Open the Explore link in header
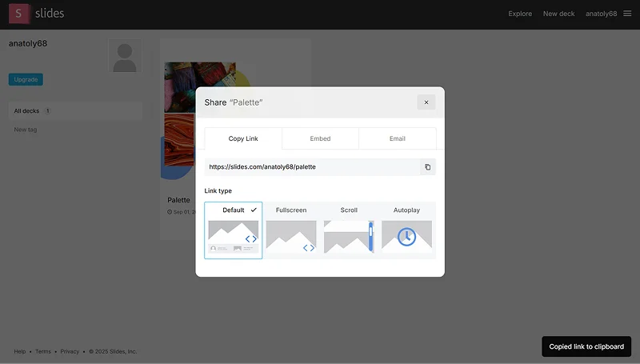Image resolution: width=640 pixels, height=364 pixels. tap(520, 14)
